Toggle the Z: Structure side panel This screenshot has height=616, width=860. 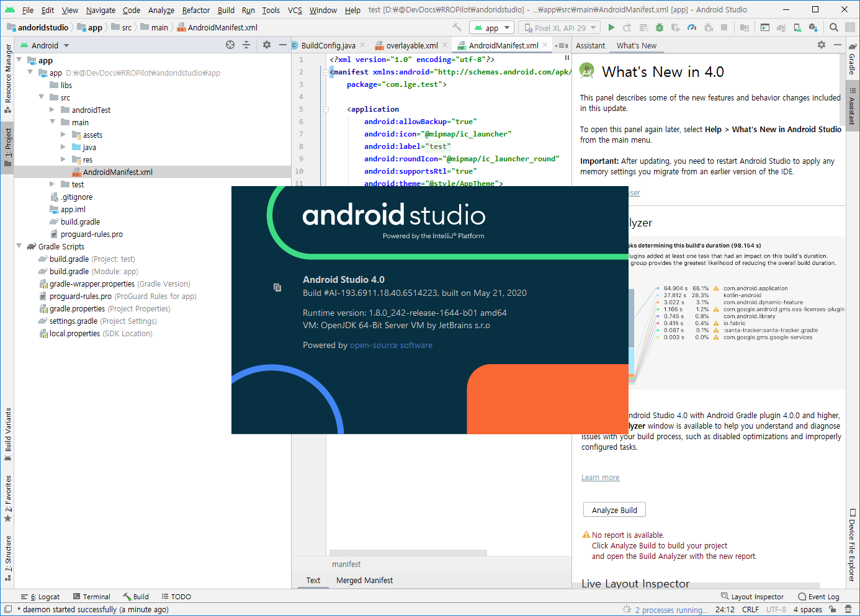pos(7,557)
